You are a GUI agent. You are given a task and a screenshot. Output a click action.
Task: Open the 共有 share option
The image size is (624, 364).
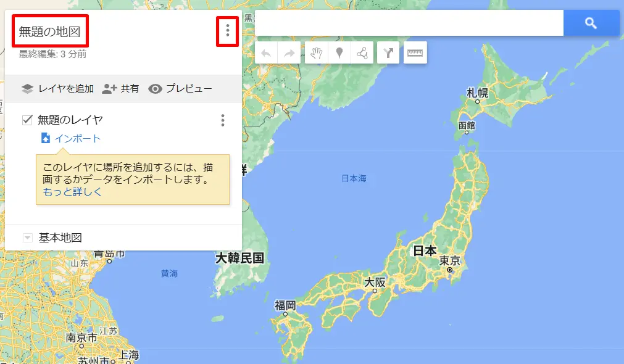point(120,89)
